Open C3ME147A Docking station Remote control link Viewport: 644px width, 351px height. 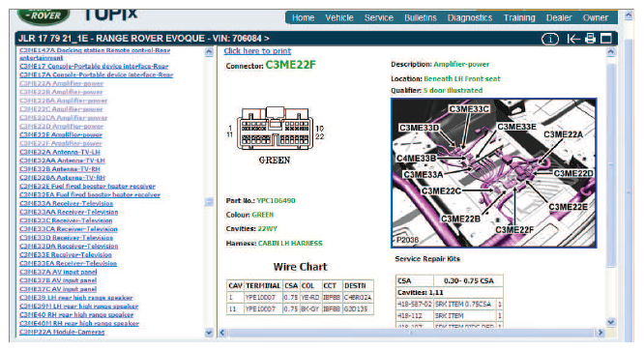[95, 54]
